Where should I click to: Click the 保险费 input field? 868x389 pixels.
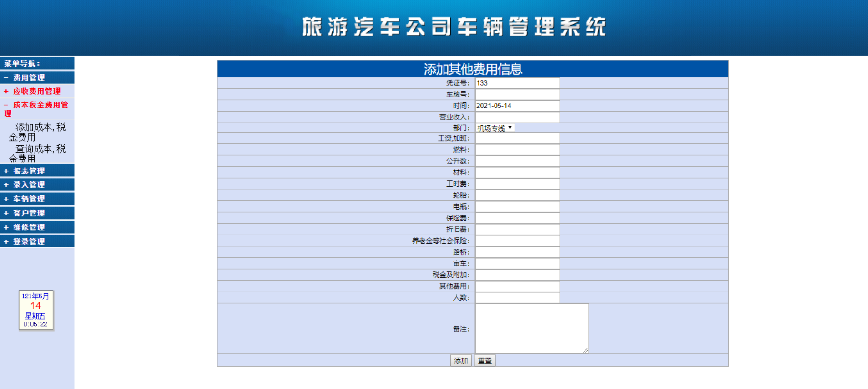pyautogui.click(x=517, y=218)
